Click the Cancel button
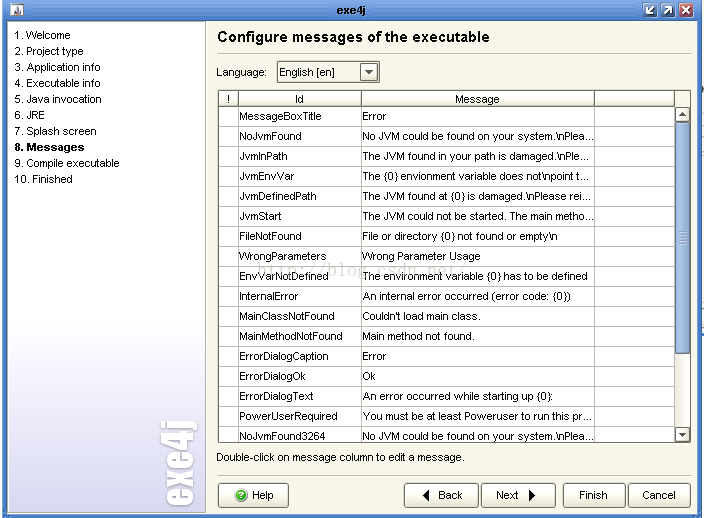The image size is (704, 518). point(659,495)
